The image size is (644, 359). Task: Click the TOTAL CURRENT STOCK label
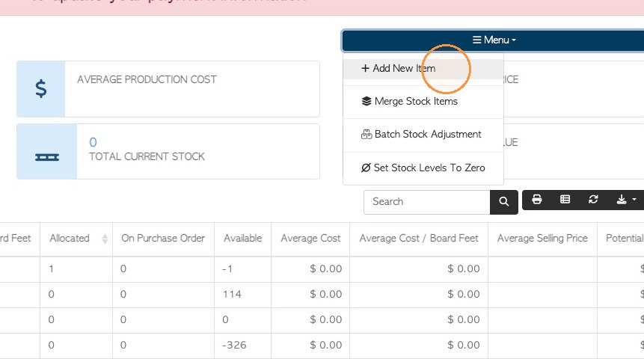click(x=147, y=157)
